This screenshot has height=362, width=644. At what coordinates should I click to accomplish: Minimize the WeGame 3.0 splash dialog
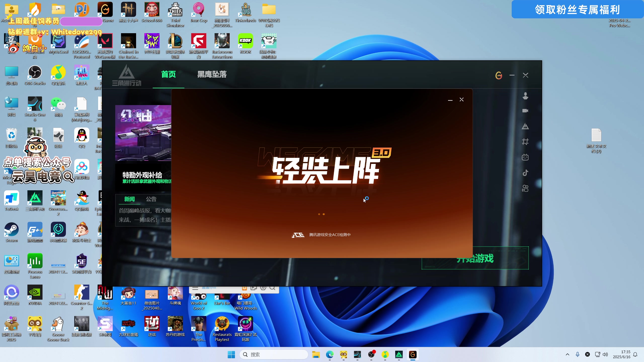(x=450, y=100)
